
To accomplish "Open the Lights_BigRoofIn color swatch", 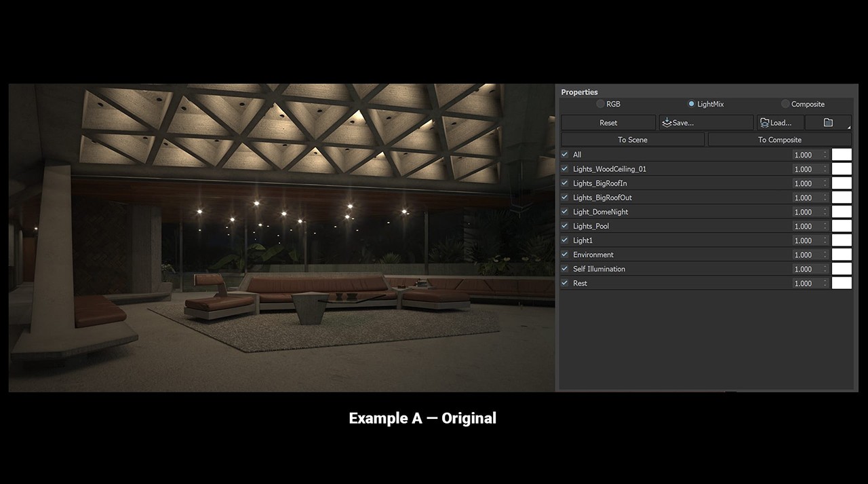I will tap(842, 183).
